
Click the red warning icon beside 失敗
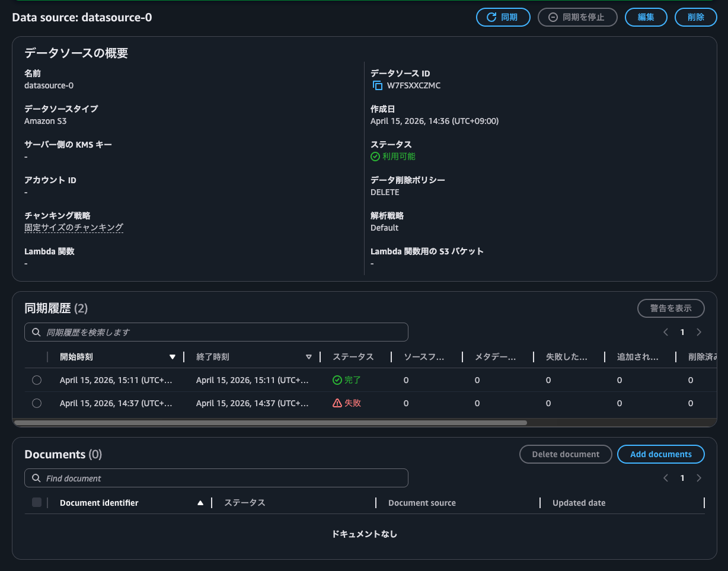point(339,403)
